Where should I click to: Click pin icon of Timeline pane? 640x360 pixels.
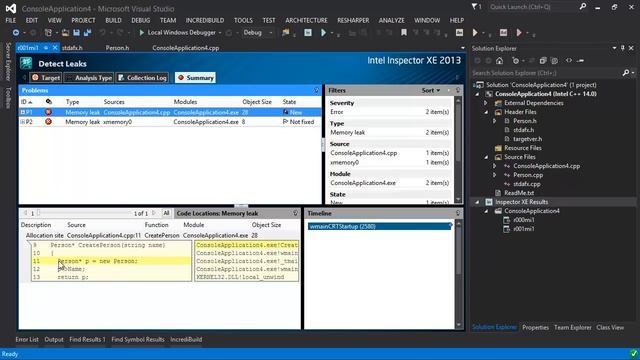coord(458,213)
